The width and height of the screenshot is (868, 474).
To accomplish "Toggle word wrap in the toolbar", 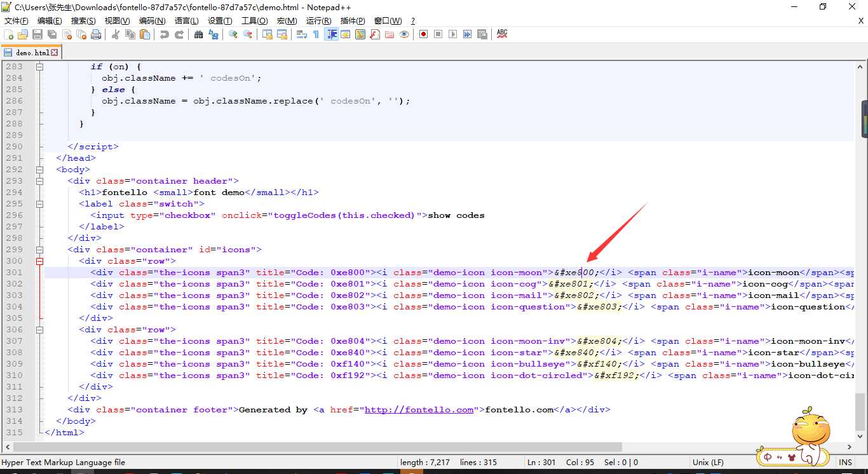I will click(x=302, y=34).
